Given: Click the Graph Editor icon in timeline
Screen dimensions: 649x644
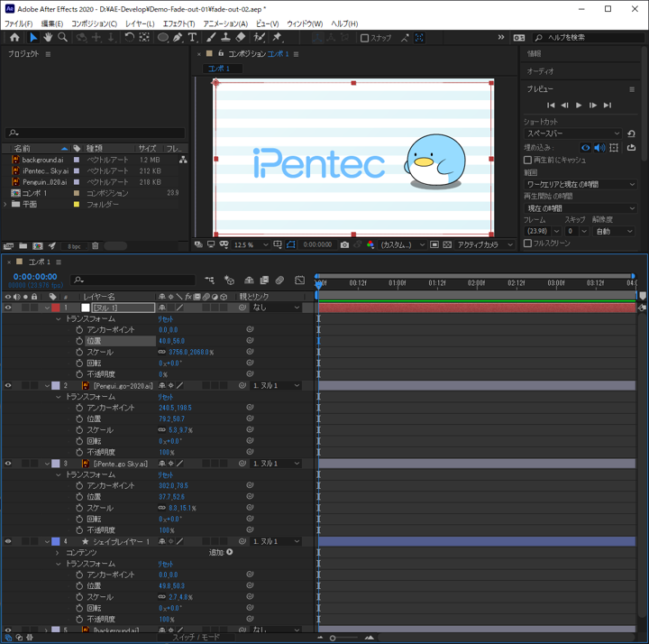Looking at the screenshot, I should pyautogui.click(x=299, y=281).
